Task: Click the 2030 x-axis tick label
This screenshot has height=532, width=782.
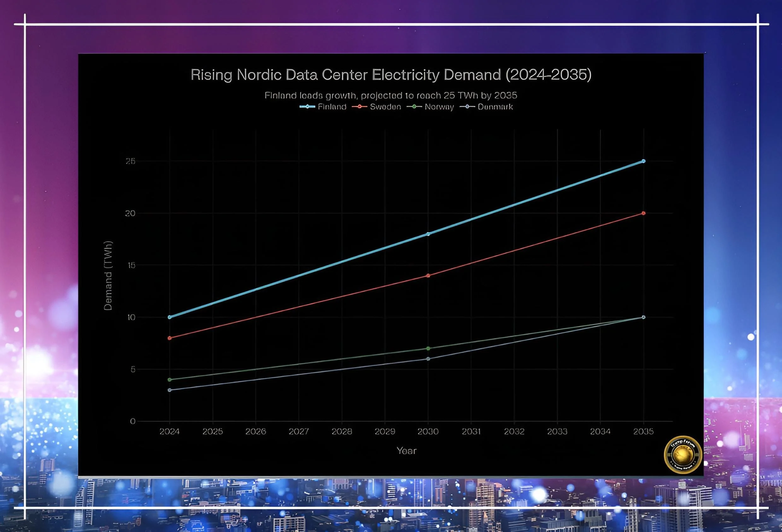Action: (x=428, y=431)
